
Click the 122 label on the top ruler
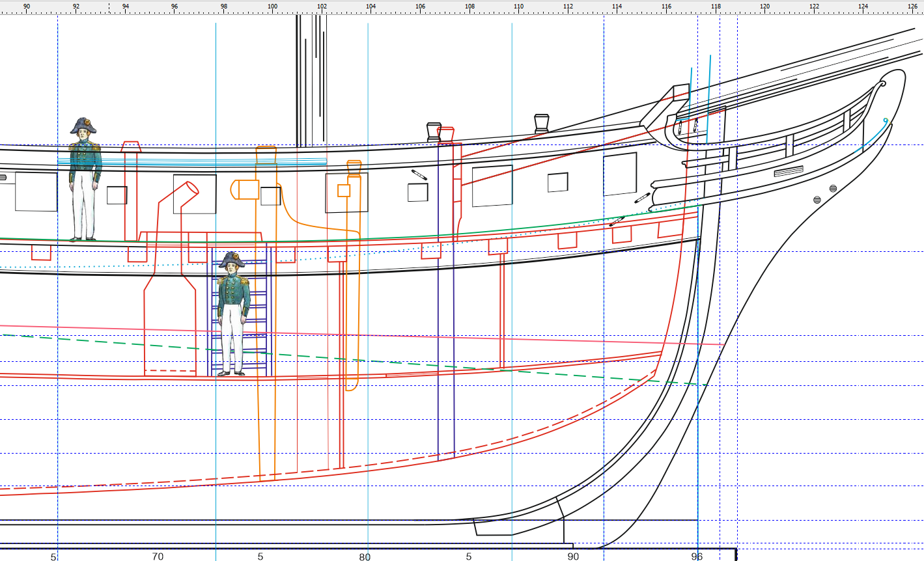click(814, 7)
